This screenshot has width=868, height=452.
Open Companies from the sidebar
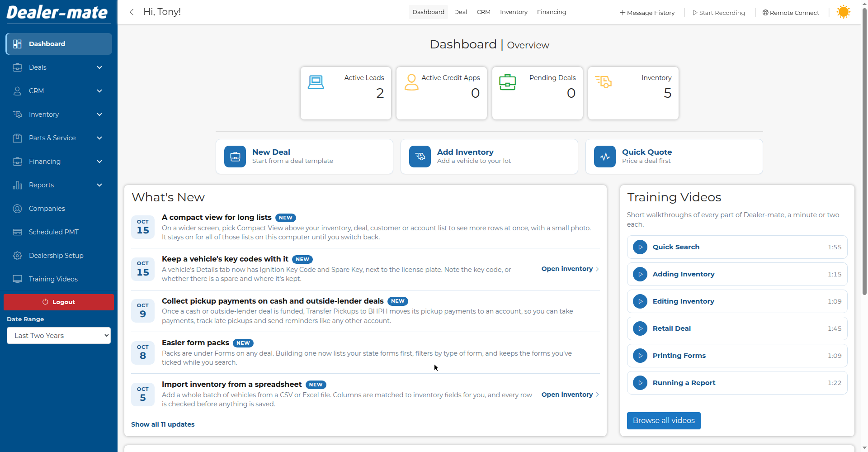pos(59,209)
